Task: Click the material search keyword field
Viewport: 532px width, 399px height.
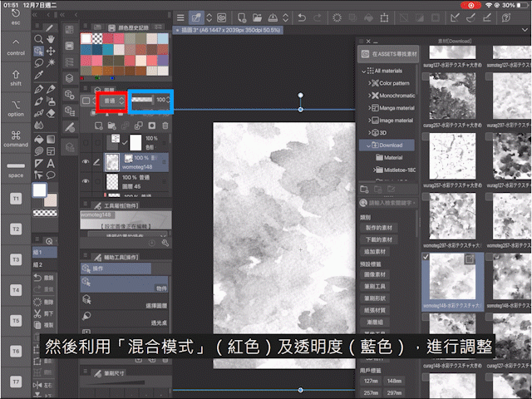Action: pos(388,203)
